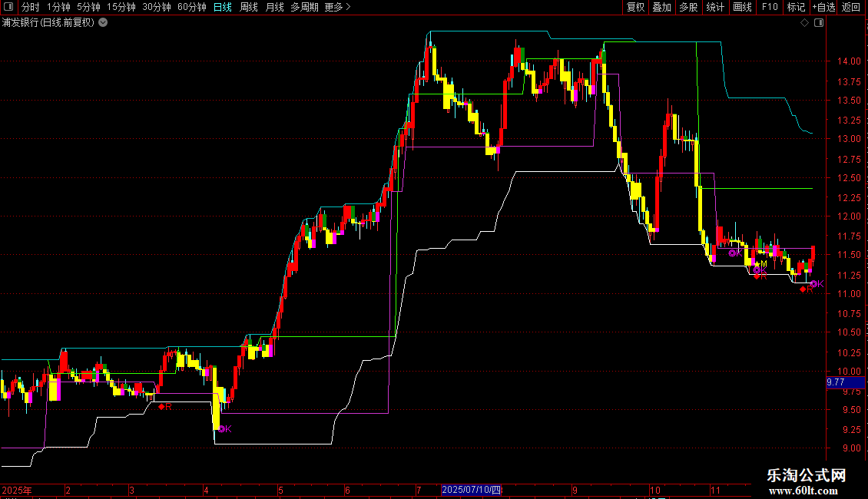Click the 浦发银行(日线.前复权) chart title
Screen dimensions: 868x499
coord(48,23)
